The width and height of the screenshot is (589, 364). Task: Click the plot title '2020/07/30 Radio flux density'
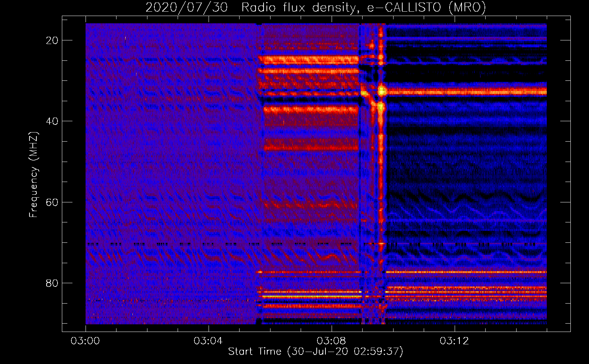tap(316, 7)
